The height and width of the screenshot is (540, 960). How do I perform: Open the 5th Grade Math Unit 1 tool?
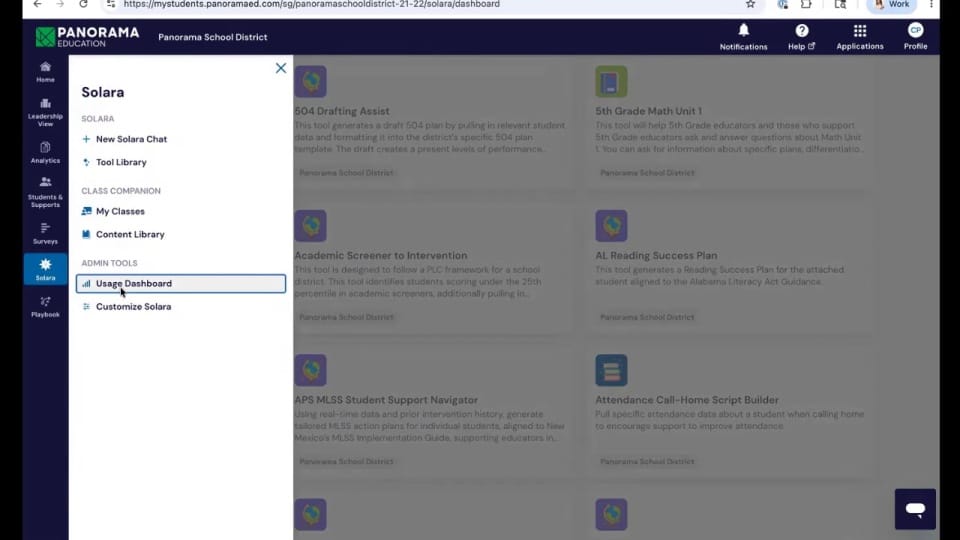[x=648, y=111]
